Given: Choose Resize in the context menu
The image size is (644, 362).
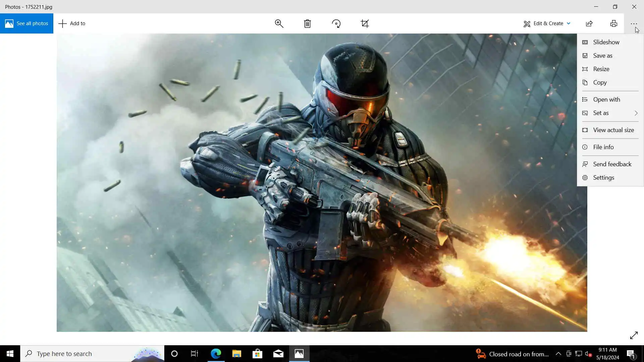Looking at the screenshot, I should pyautogui.click(x=601, y=69).
